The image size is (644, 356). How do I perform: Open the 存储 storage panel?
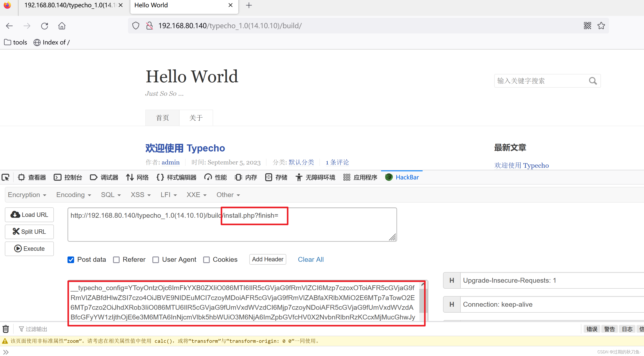276,177
